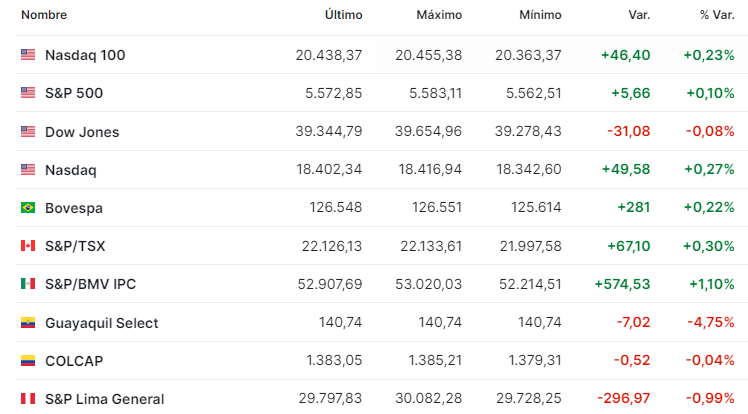This screenshot has height=414, width=748.
Task: Click the US flag next to S&P 500
Action: (28, 93)
